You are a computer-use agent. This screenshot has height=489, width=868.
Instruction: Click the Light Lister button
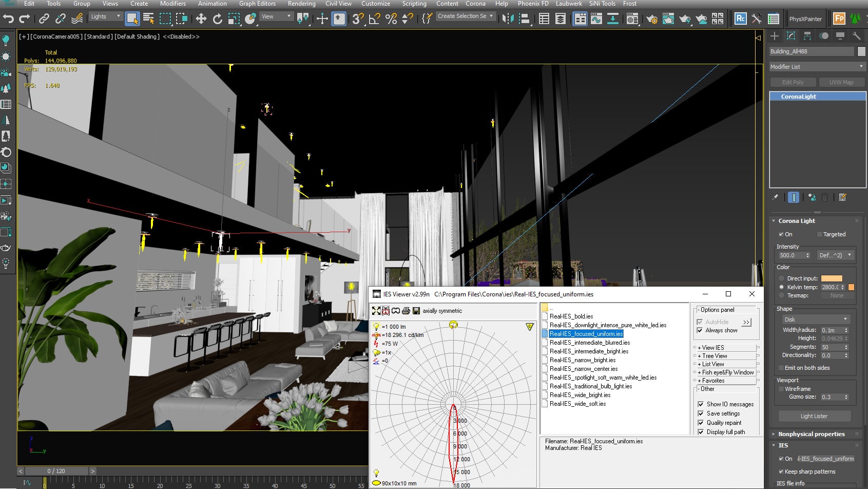pyautogui.click(x=814, y=416)
